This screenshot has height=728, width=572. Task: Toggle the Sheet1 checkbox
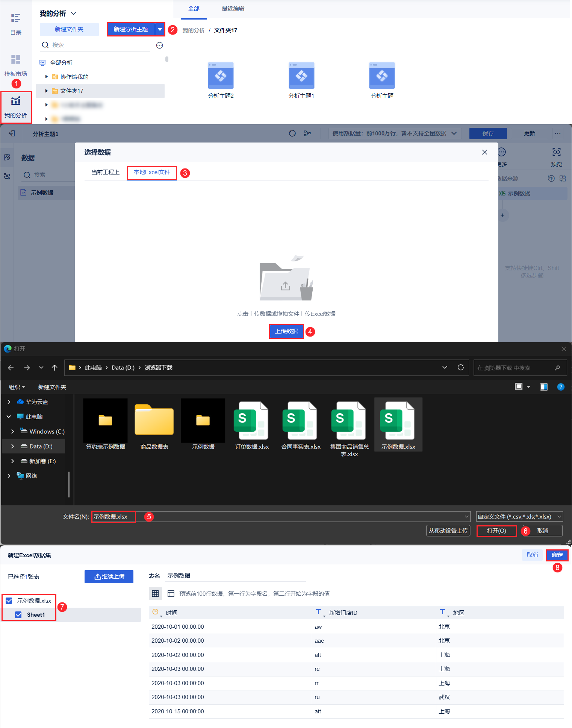(x=18, y=614)
